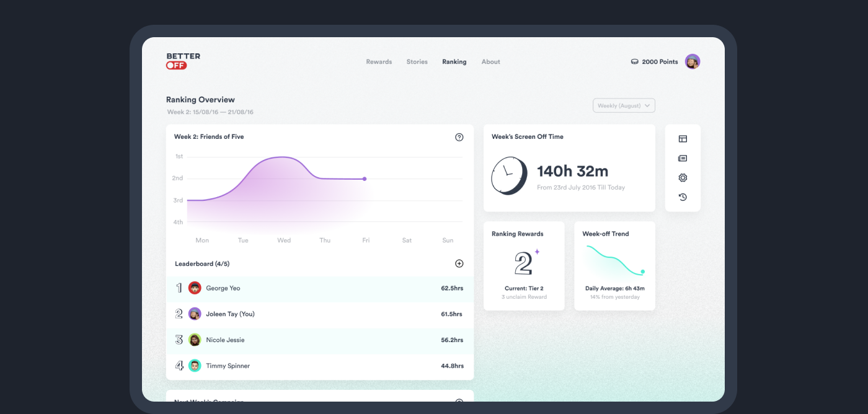
Task: Open the About tab
Action: (491, 62)
